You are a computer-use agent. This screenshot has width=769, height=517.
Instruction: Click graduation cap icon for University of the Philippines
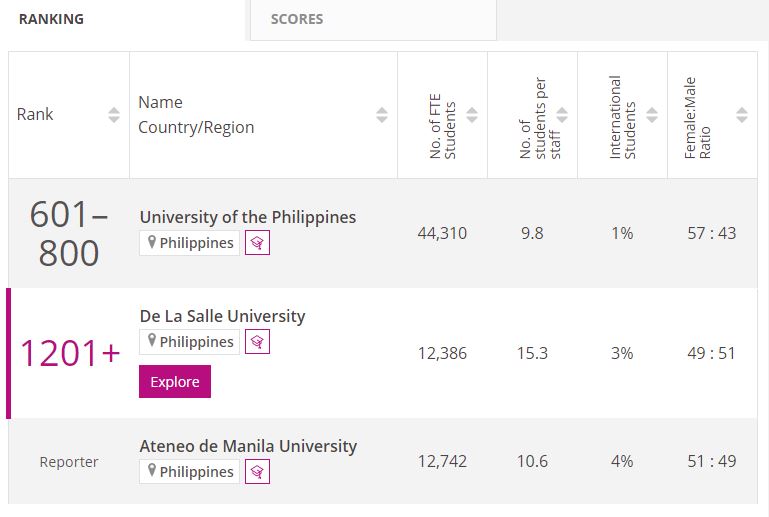coord(257,243)
